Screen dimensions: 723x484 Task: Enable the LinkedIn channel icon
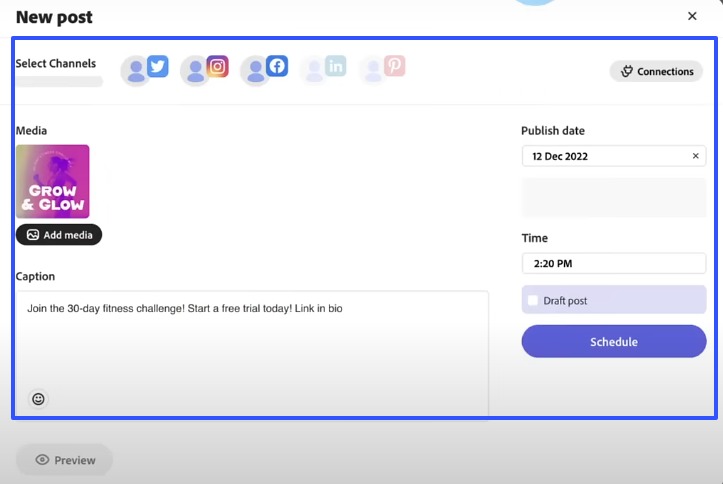[323, 69]
